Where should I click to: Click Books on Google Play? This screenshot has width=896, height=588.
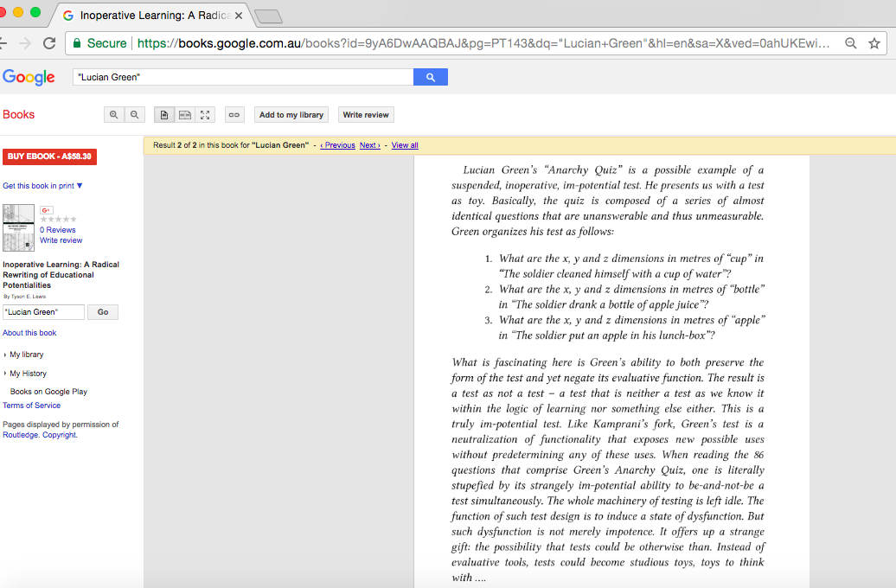(x=48, y=392)
